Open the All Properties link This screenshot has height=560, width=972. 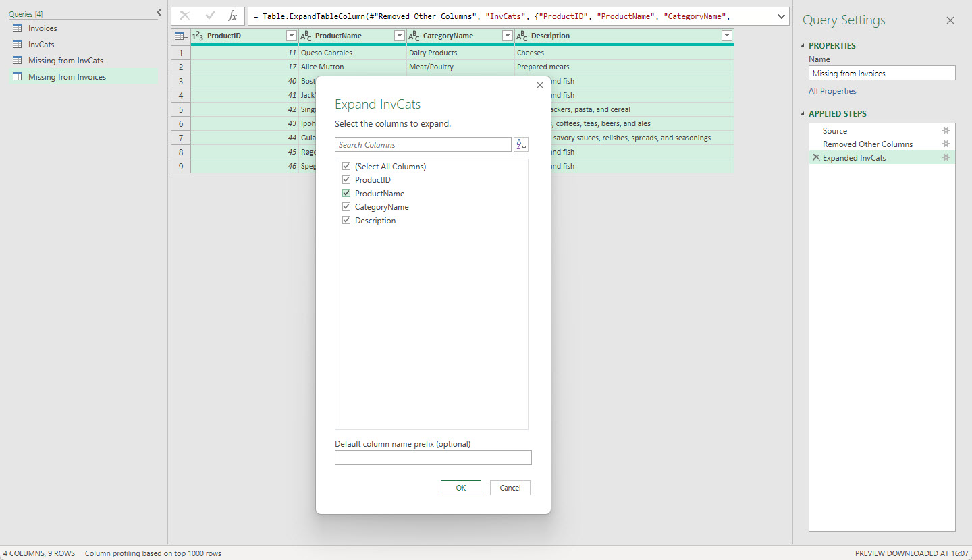[832, 91]
